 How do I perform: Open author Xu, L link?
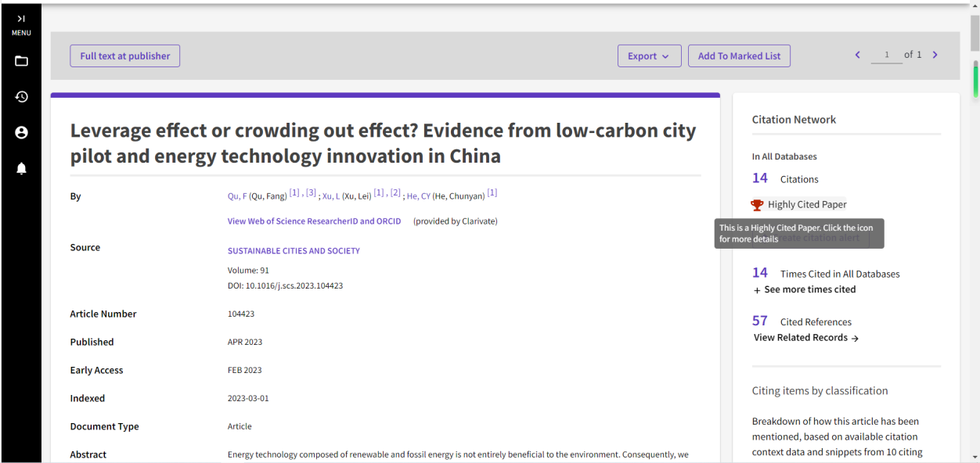pos(331,196)
